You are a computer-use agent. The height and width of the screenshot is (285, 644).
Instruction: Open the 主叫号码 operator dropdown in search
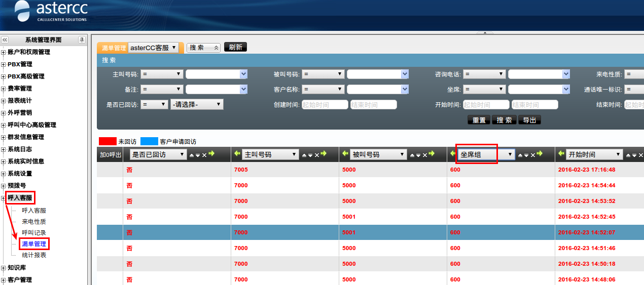(162, 74)
